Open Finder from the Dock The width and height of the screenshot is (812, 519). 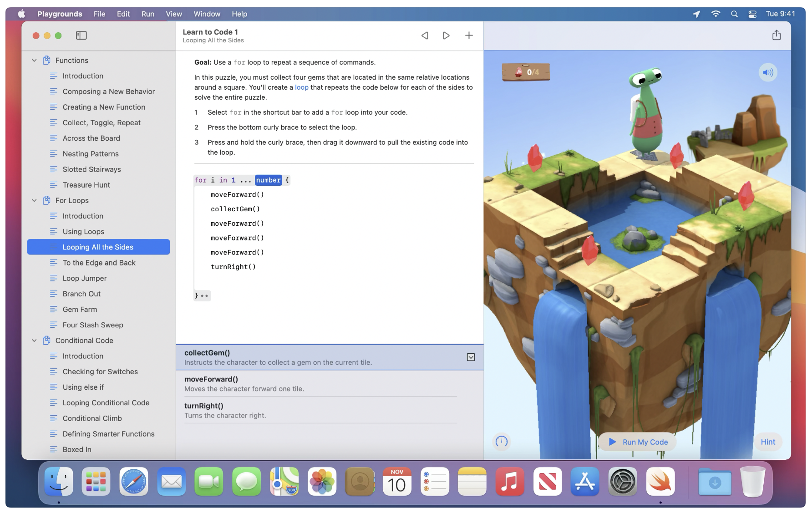click(59, 482)
